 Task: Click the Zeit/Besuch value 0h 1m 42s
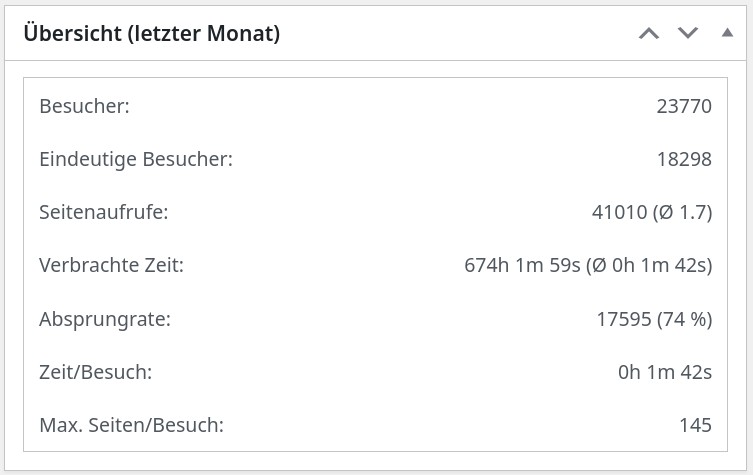point(665,372)
